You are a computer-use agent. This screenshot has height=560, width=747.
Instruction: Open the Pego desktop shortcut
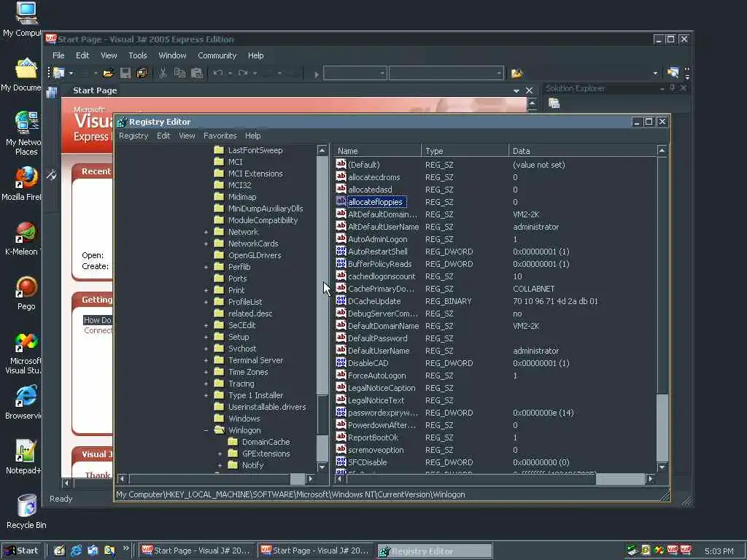click(x=26, y=293)
